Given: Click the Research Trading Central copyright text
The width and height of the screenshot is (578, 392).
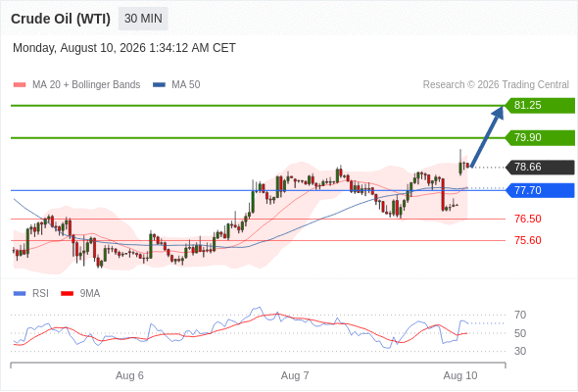Looking at the screenshot, I should pyautogui.click(x=496, y=85).
